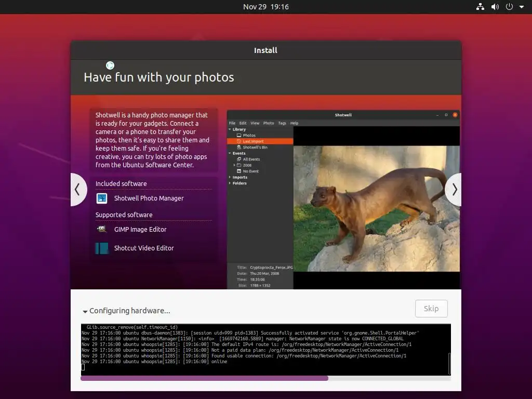Go to the previous slide with left arrow
The image size is (532, 399).
(78, 190)
